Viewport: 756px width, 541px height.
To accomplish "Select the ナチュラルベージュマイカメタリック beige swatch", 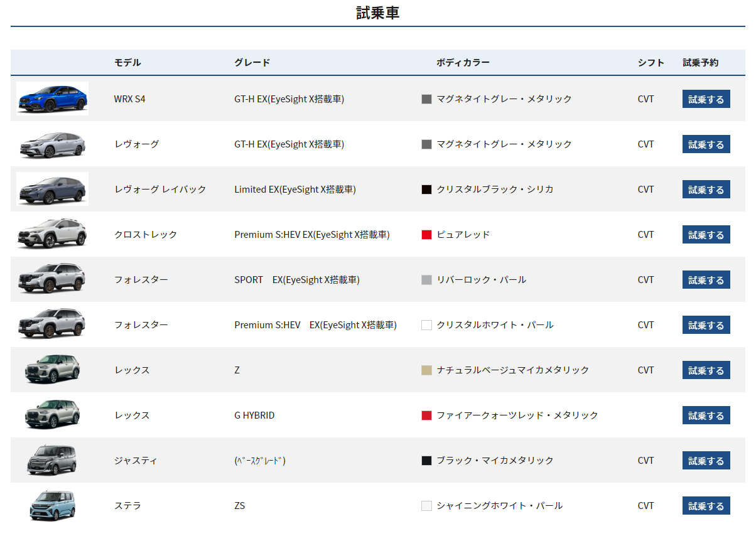I will [426, 370].
